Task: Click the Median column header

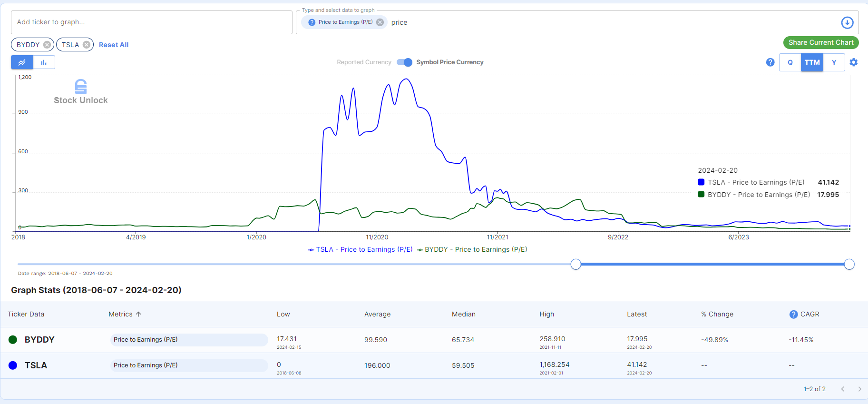Action: pos(464,314)
